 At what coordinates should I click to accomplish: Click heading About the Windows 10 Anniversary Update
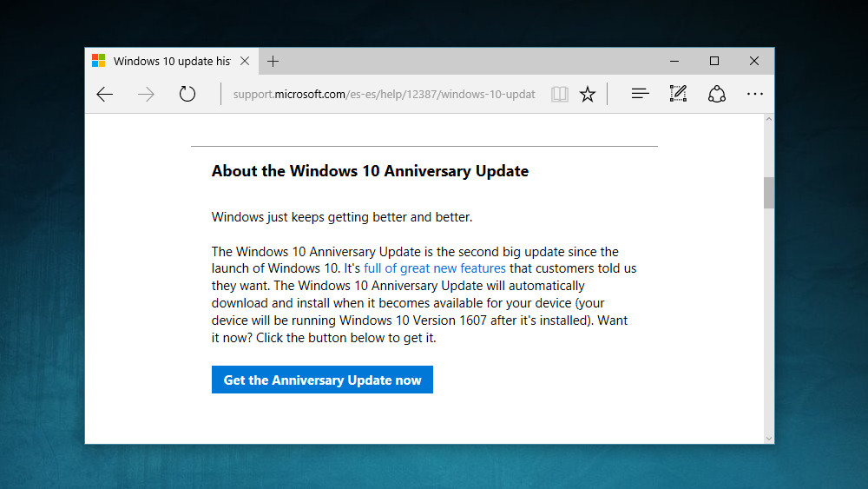370,171
